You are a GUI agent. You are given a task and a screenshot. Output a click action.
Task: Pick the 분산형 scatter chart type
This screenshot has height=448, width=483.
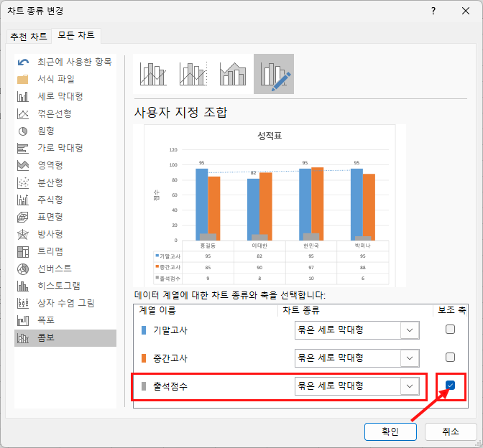[x=50, y=182]
